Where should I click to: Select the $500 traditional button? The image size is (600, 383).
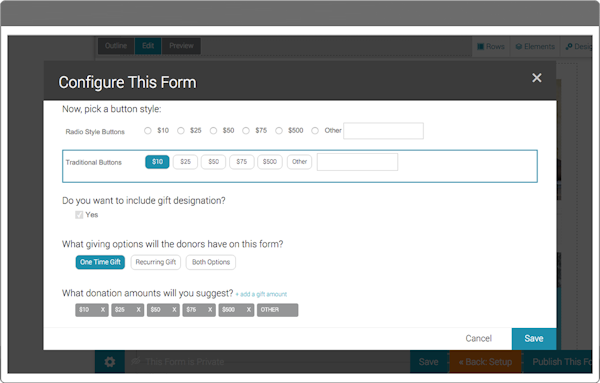(x=270, y=162)
